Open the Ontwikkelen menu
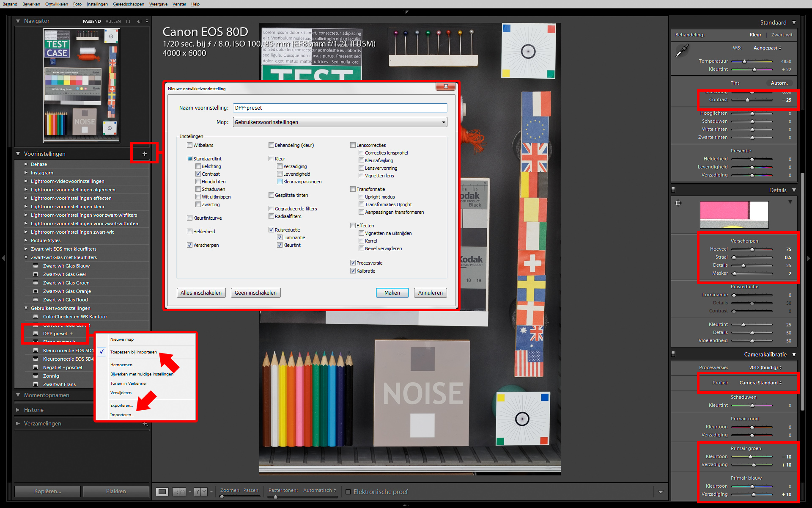Screen dimensions: 812x508 [57, 4]
